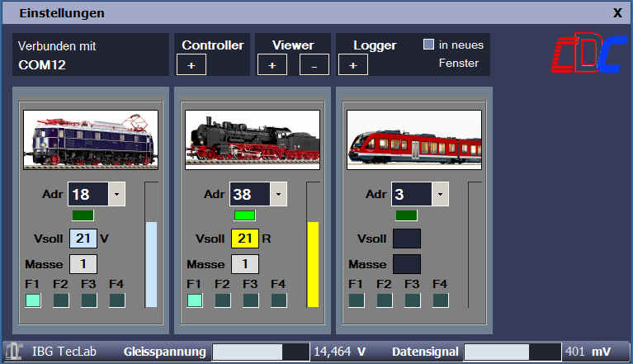Click the yellow speed bar of loco 38

tap(313, 264)
